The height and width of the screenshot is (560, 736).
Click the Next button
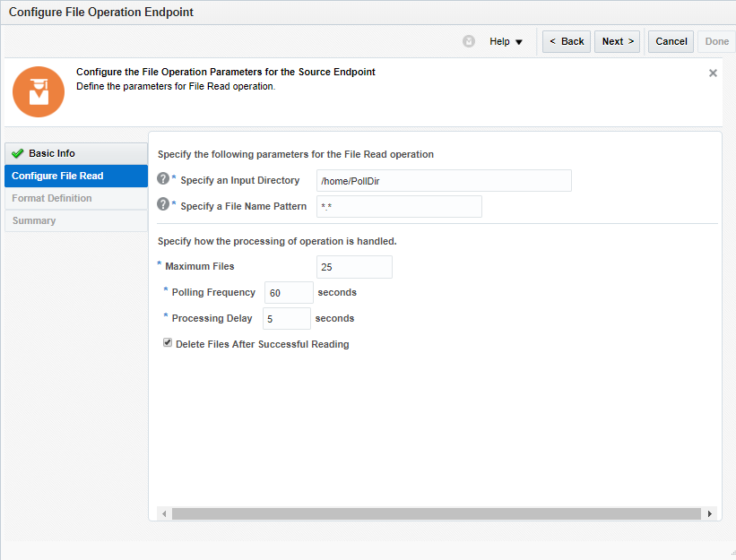[x=617, y=41]
